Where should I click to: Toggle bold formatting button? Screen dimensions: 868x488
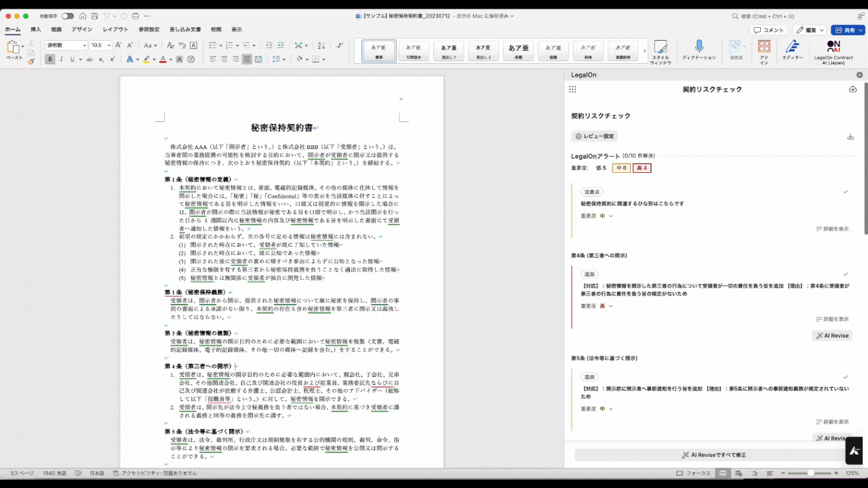point(50,59)
